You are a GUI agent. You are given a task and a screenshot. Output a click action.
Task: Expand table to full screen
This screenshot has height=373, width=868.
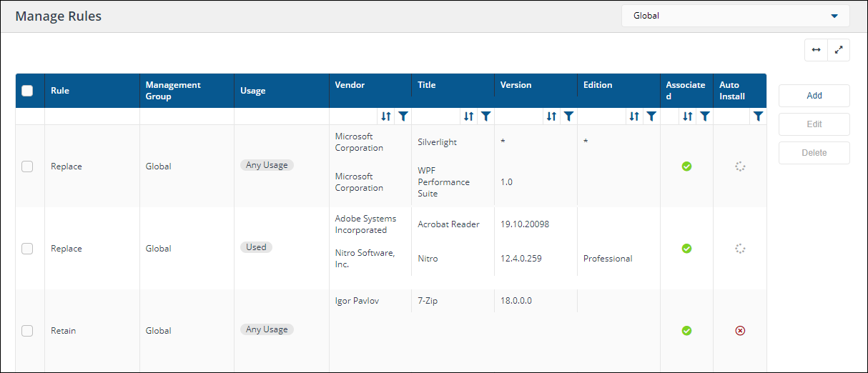tap(839, 50)
